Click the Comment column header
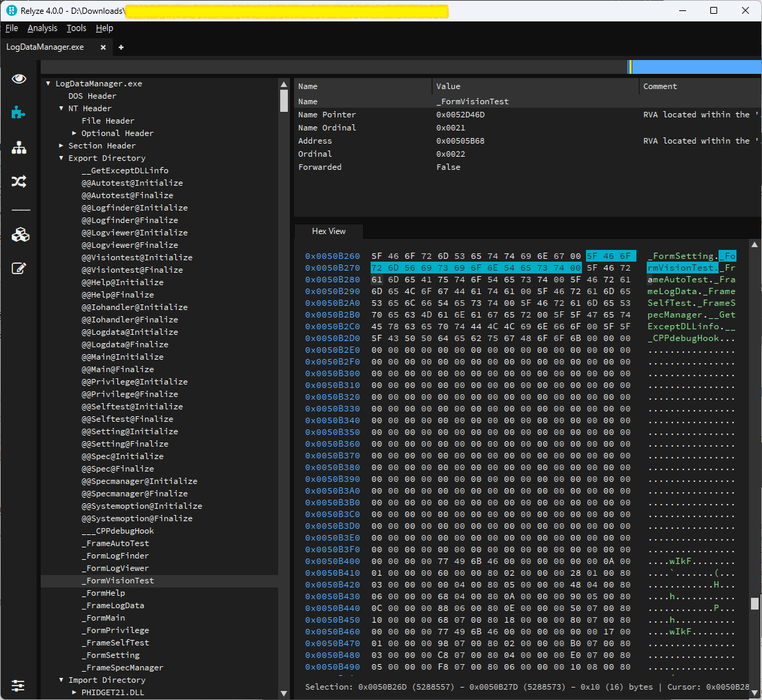Viewport: 762px width, 700px height. pos(701,86)
